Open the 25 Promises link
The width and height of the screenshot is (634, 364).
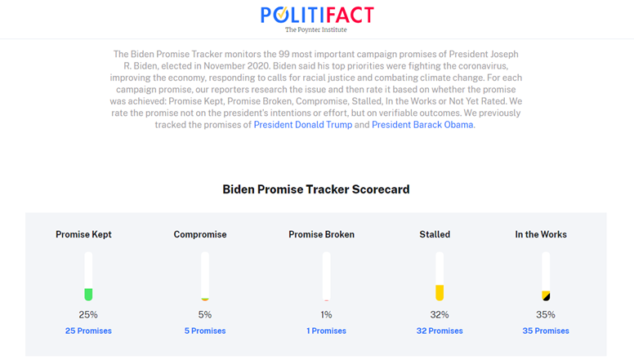[x=88, y=331]
